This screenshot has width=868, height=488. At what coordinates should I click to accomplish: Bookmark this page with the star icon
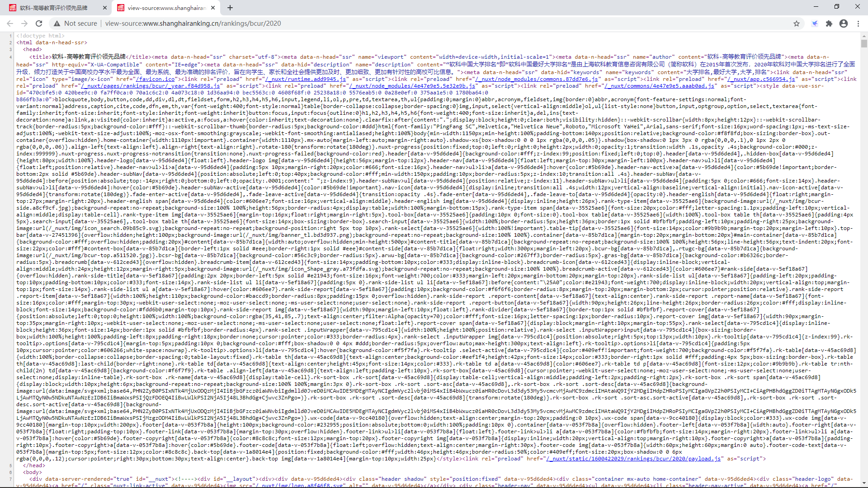[797, 23]
